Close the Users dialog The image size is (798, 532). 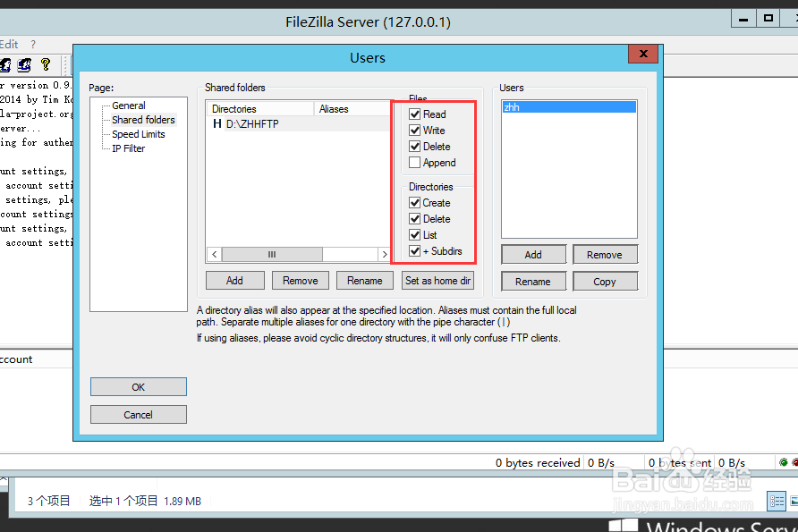pos(643,54)
